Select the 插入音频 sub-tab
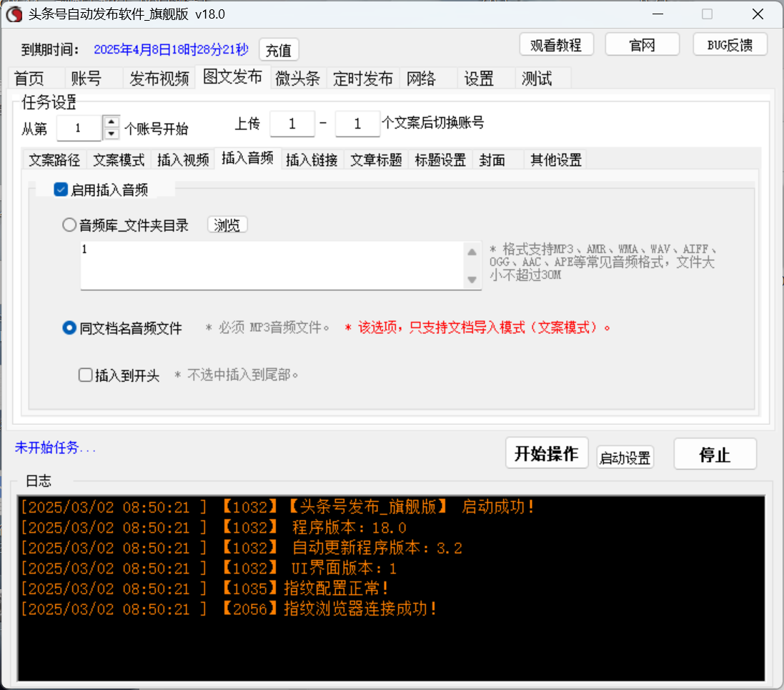 pos(247,159)
